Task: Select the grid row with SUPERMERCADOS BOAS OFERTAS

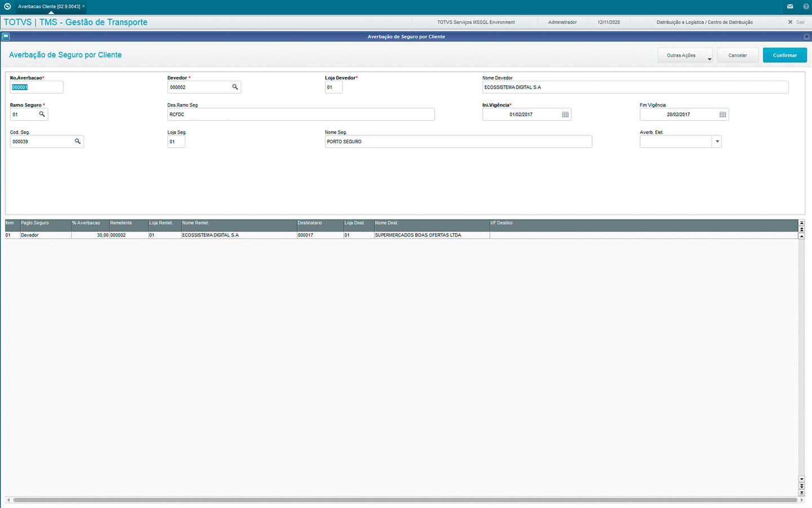Action: click(417, 235)
